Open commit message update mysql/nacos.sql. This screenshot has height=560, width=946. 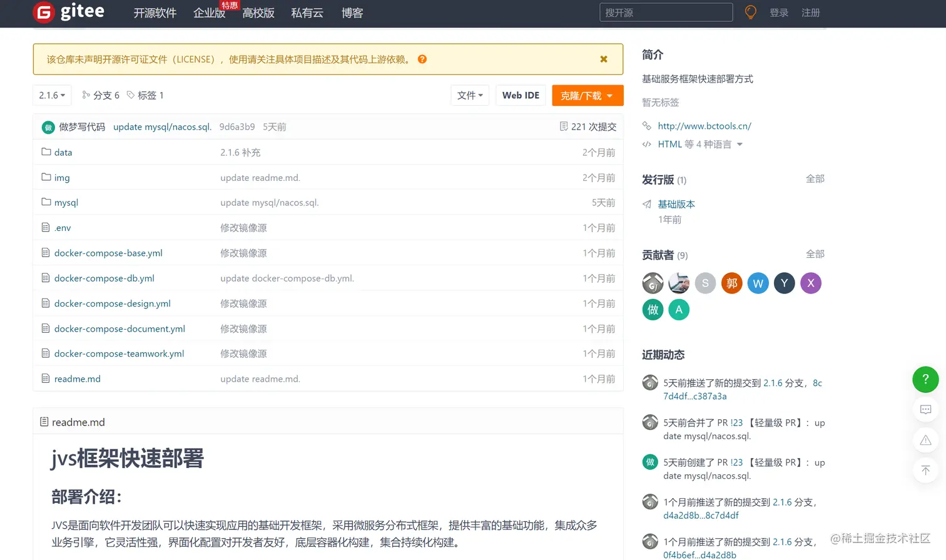pyautogui.click(x=163, y=127)
